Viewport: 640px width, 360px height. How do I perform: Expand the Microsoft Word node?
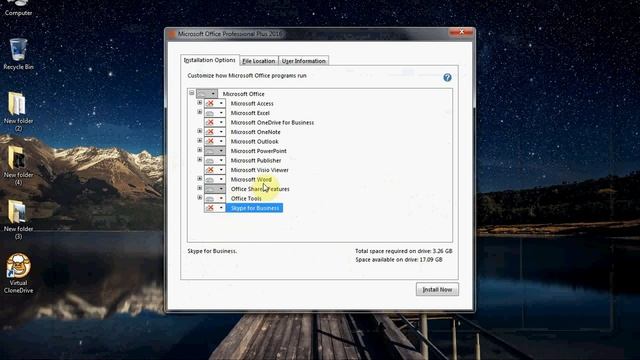(200, 178)
